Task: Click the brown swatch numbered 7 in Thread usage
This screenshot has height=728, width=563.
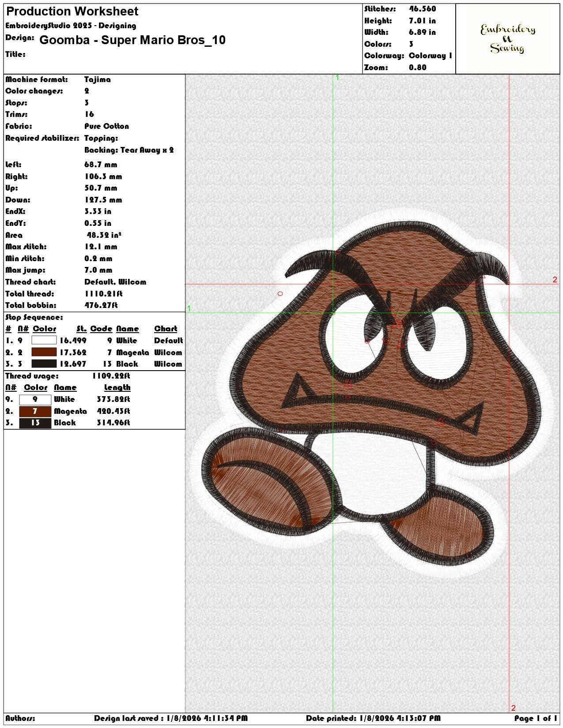Action: pos(35,411)
